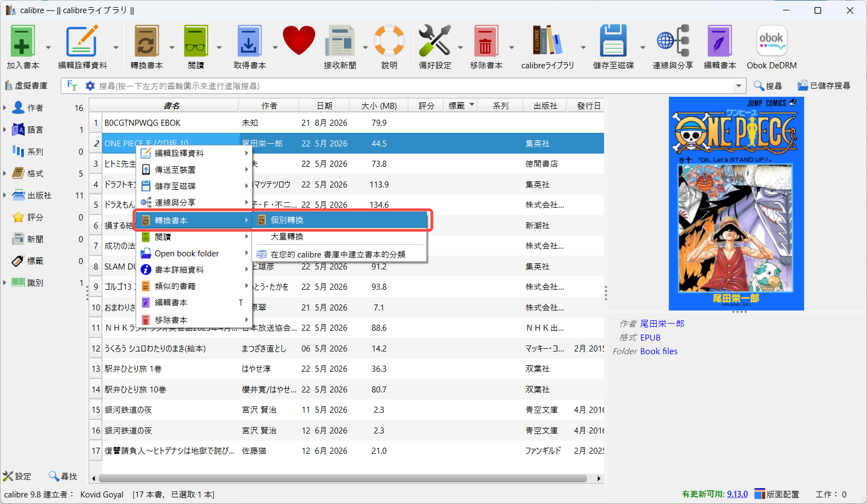Select 個別轉換 in the submenu
Image resolution: width=867 pixels, height=504 pixels.
pyautogui.click(x=339, y=220)
